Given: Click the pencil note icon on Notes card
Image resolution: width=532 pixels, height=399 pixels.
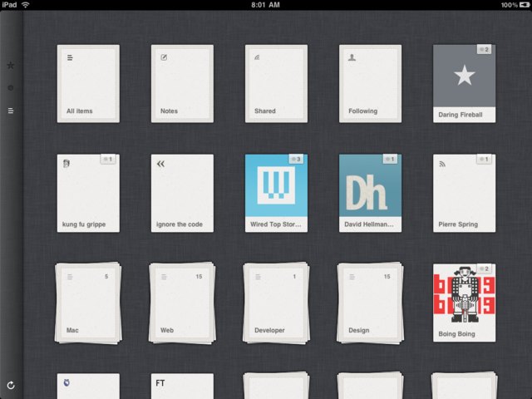Looking at the screenshot, I should tap(164, 57).
